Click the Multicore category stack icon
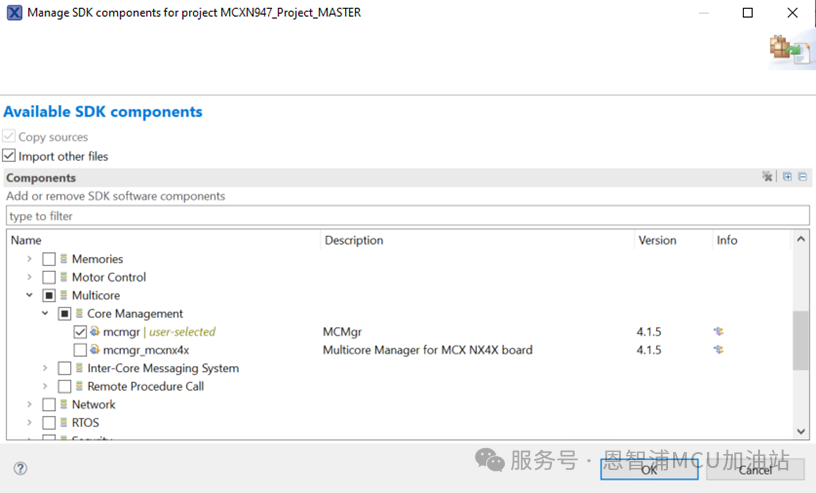The width and height of the screenshot is (816, 493). (63, 295)
